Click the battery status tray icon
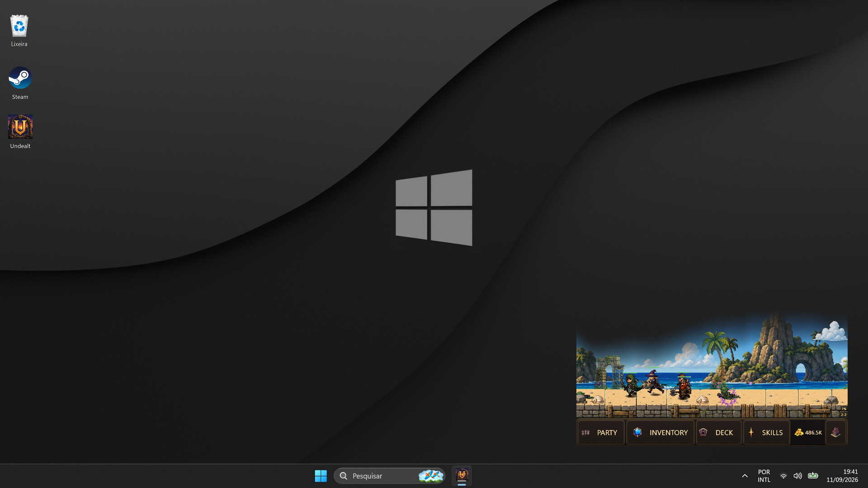 point(813,475)
